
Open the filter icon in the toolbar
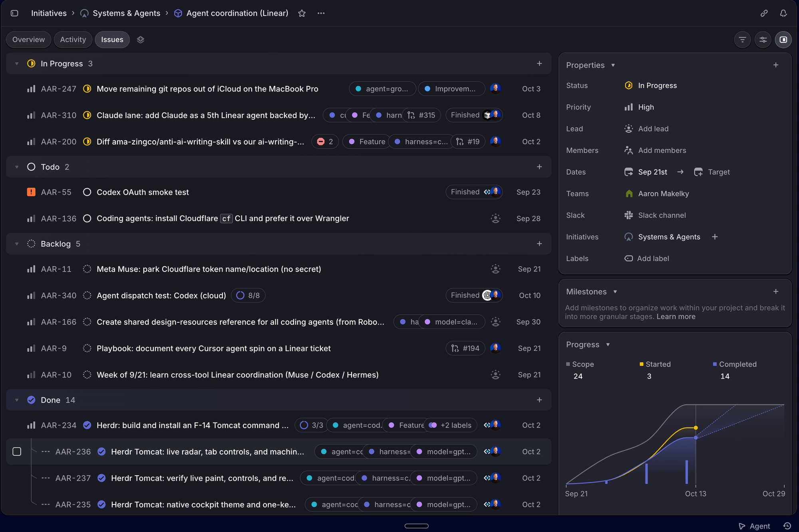(742, 40)
